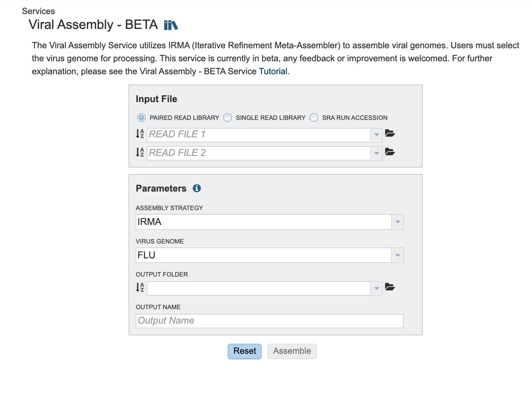532x395 pixels.
Task: Click sort icon beside Output Folder
Action: [x=140, y=287]
